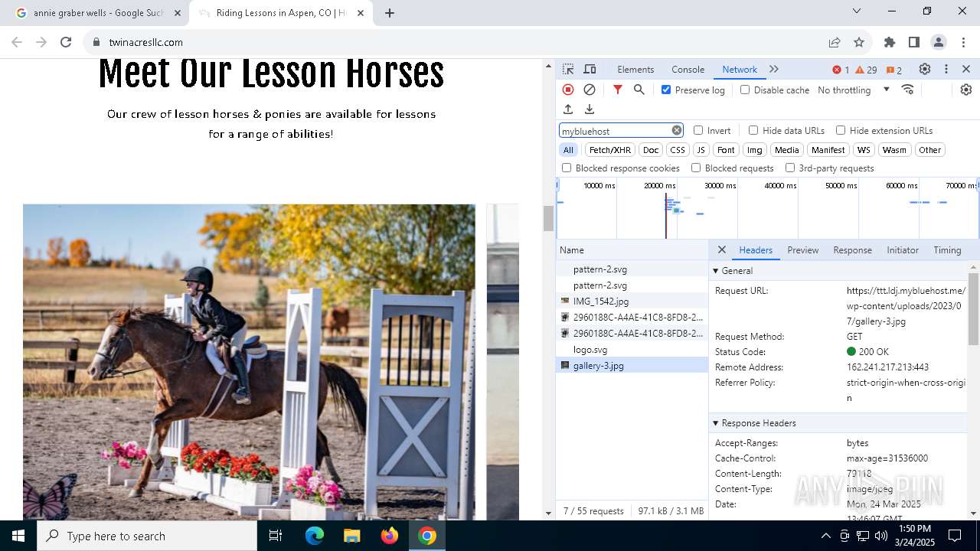Click the page vertical scrollbar thumb
980x551 pixels.
click(x=548, y=218)
